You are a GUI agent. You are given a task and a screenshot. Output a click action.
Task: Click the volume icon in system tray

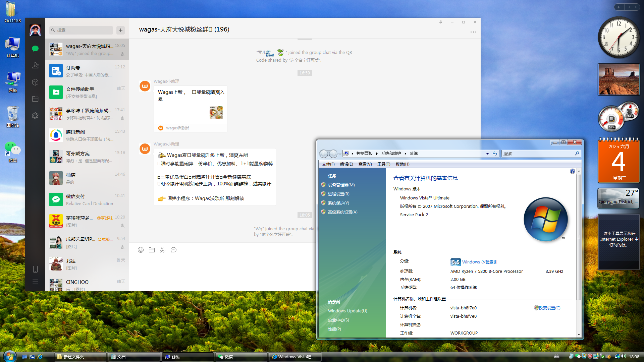[623, 356]
